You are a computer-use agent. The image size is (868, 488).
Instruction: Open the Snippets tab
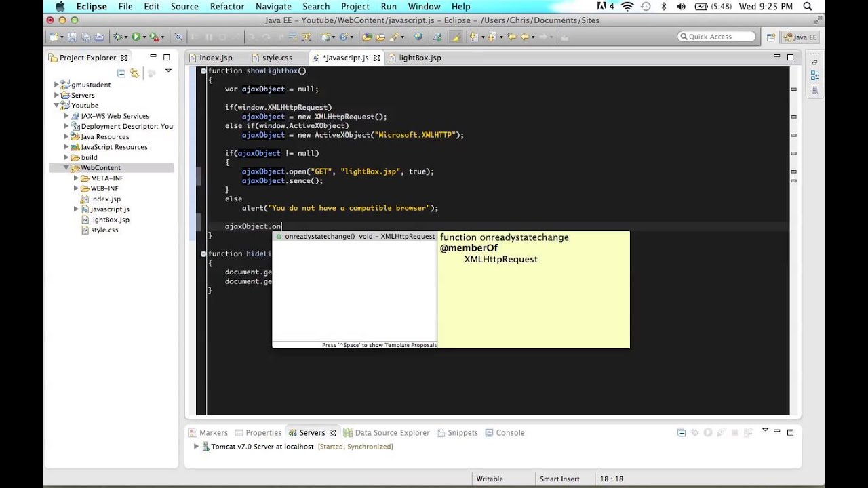462,432
